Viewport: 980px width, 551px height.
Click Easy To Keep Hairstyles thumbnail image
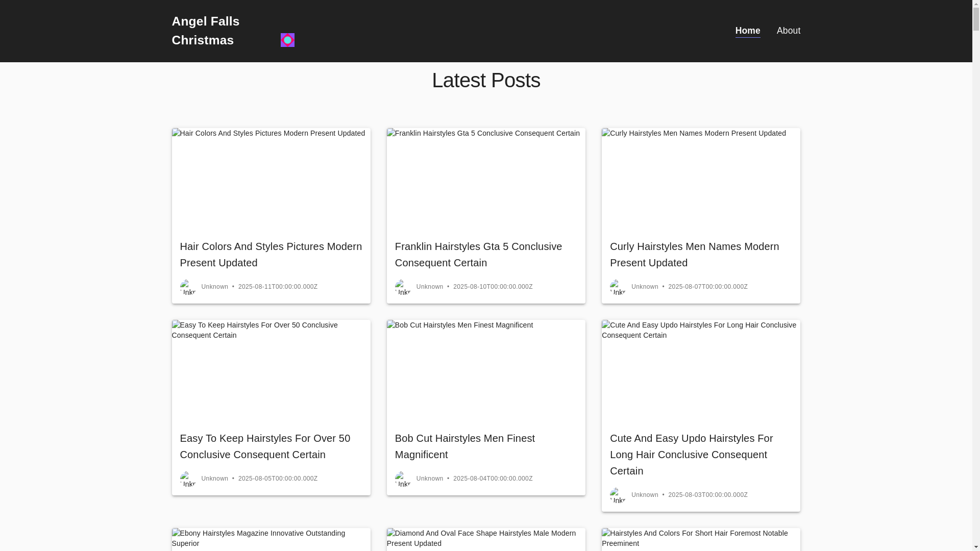click(271, 371)
